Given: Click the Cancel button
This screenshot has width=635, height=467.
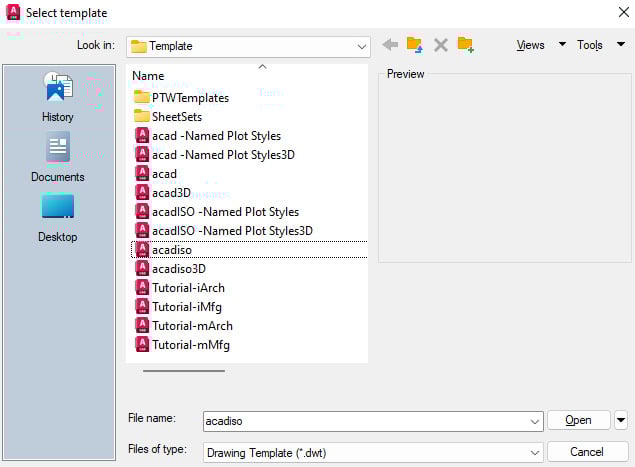Looking at the screenshot, I should pos(587,451).
